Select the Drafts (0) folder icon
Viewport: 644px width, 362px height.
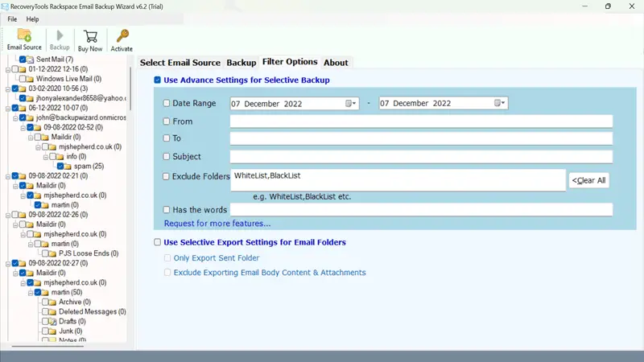[x=51, y=321]
